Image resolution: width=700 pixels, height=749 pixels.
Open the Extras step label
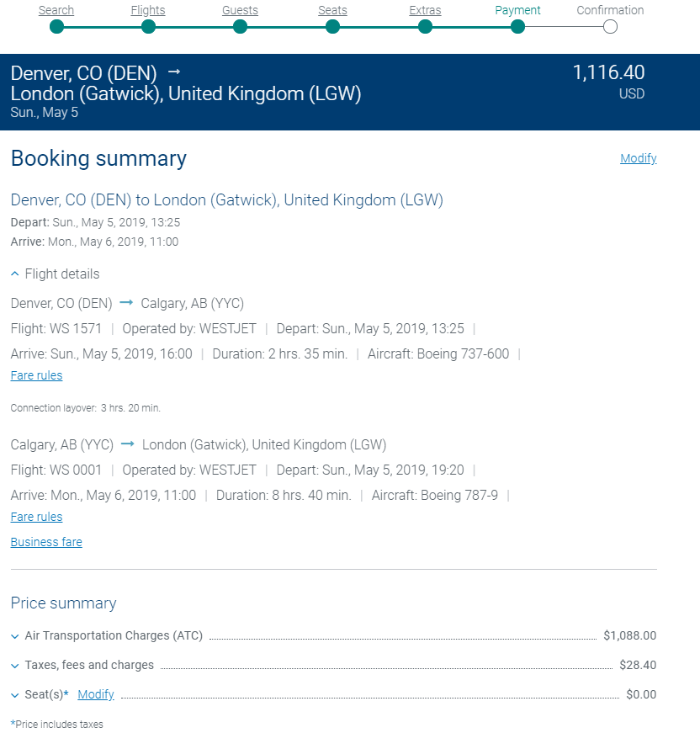click(425, 11)
